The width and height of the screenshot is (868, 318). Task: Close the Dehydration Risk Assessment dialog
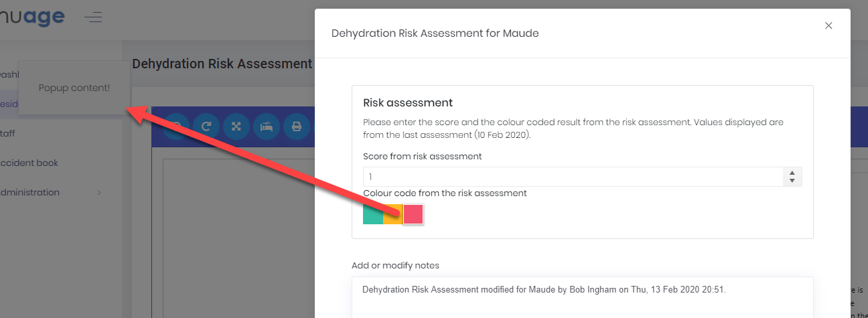(x=828, y=26)
